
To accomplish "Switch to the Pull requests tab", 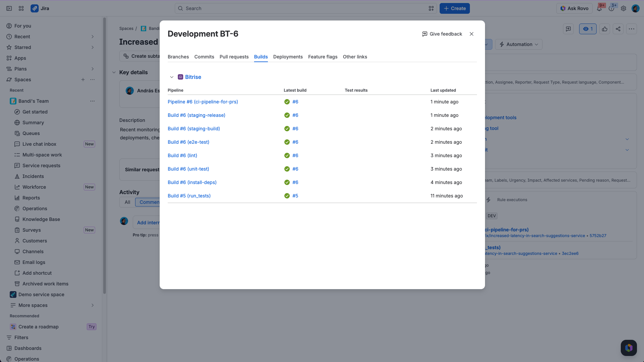I will (234, 57).
